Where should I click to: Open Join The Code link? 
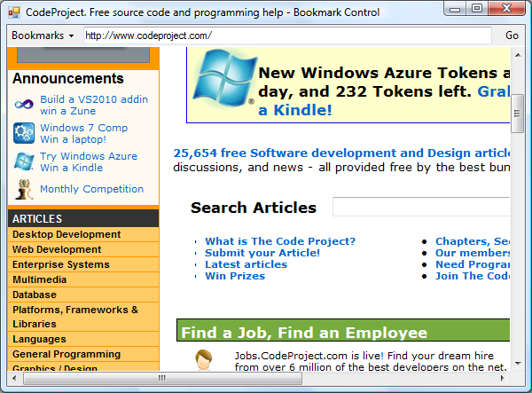[473, 276]
